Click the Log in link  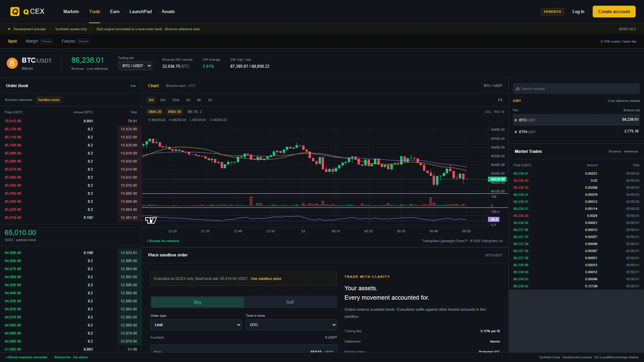pyautogui.click(x=578, y=11)
